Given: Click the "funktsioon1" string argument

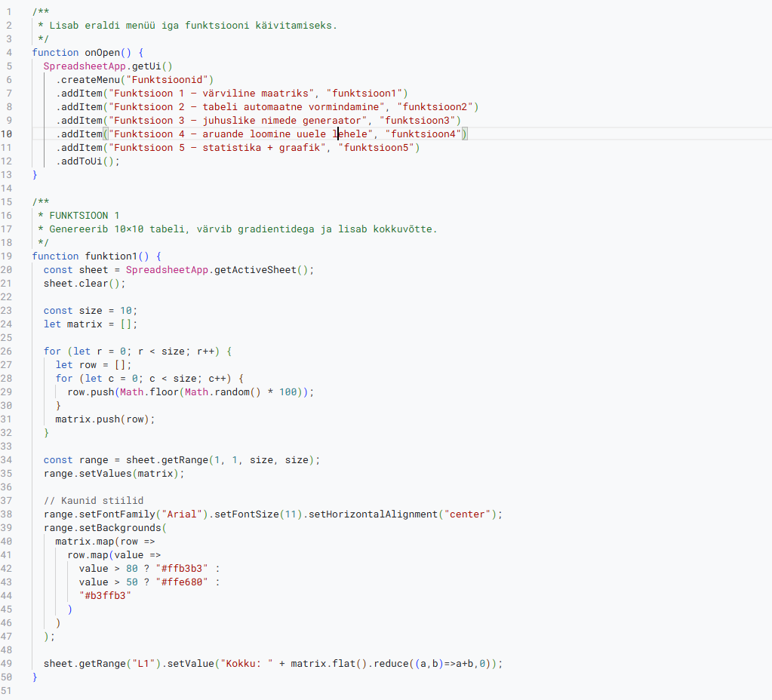Looking at the screenshot, I should [x=366, y=93].
